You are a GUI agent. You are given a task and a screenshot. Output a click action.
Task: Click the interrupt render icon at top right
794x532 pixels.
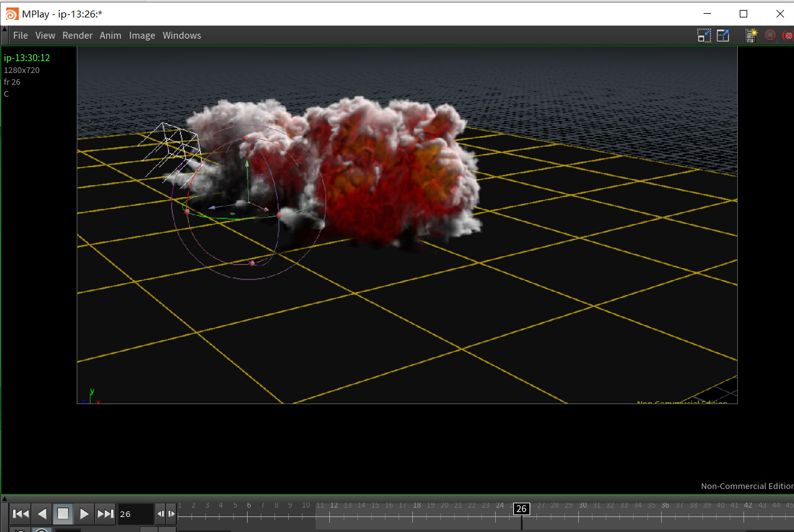(787, 36)
